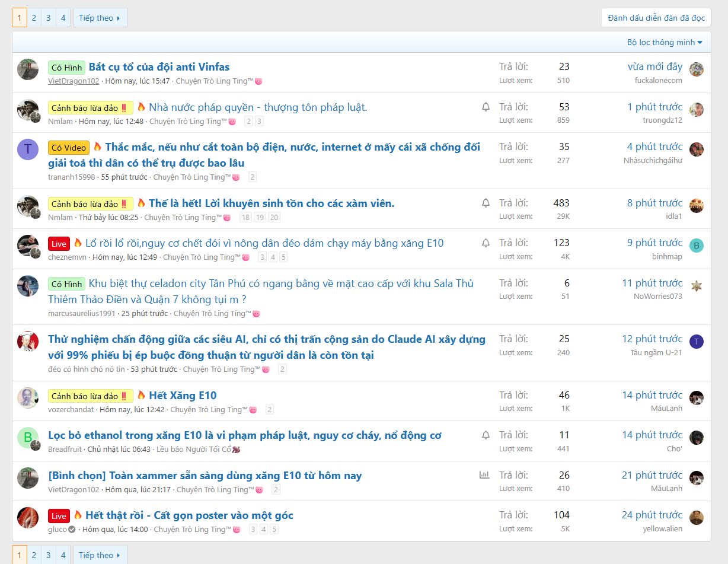Click bottom 'Tiếp theo' next page button
Screen dimensions: 728x564
pos(100,555)
